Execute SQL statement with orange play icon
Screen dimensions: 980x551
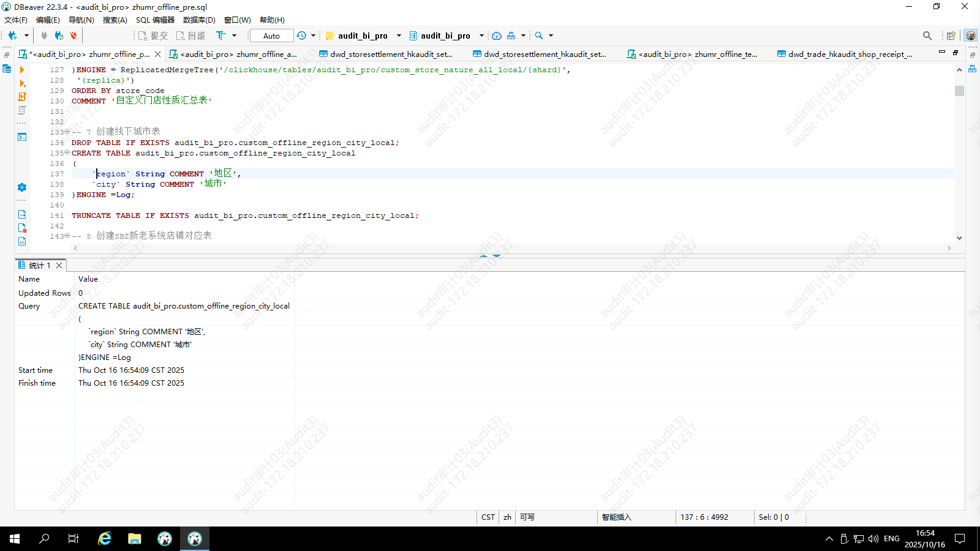pos(22,70)
